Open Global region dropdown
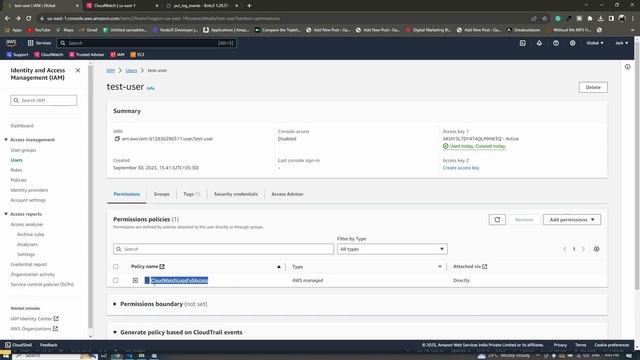Image resolution: width=640 pixels, height=360 pixels. pos(595,43)
